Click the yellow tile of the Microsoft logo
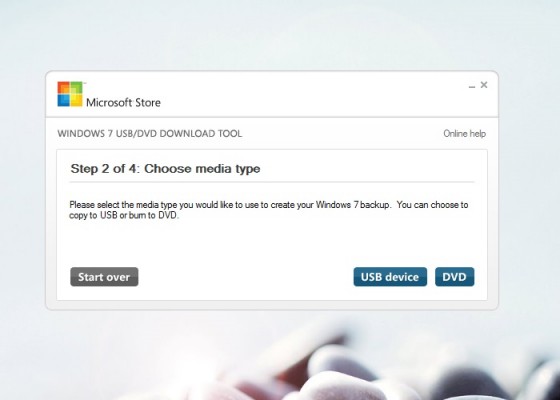Viewport: 560px width, 400px height. 76,100
